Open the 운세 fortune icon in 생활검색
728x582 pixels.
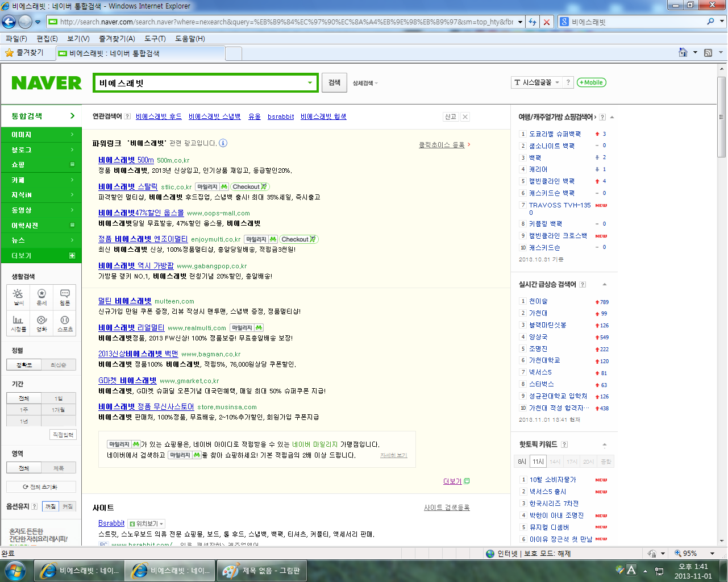(x=41, y=296)
